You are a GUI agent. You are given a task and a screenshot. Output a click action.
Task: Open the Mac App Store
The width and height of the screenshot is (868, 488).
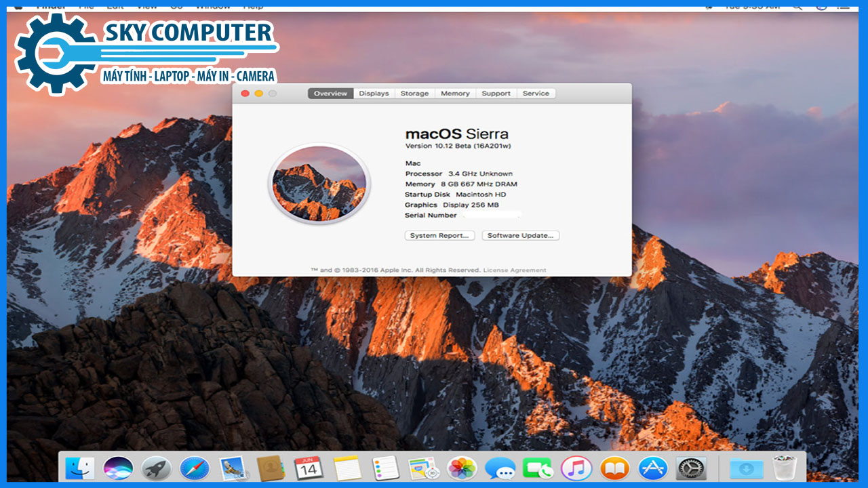(x=653, y=468)
